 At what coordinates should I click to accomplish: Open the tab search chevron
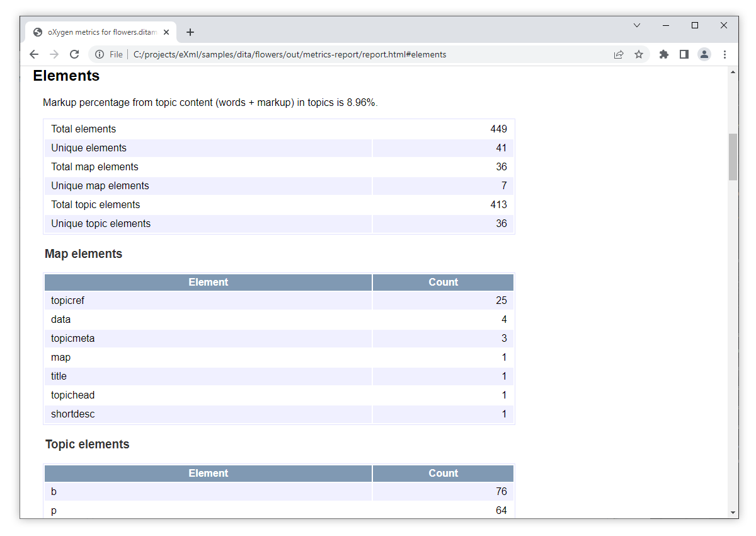pos(637,25)
